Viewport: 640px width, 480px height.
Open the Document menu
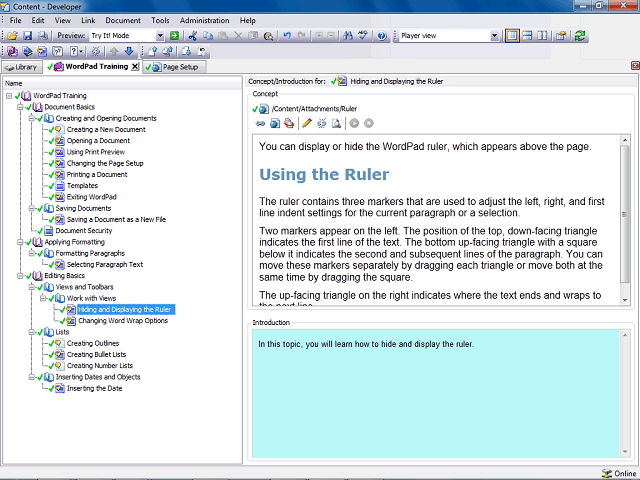[x=122, y=20]
